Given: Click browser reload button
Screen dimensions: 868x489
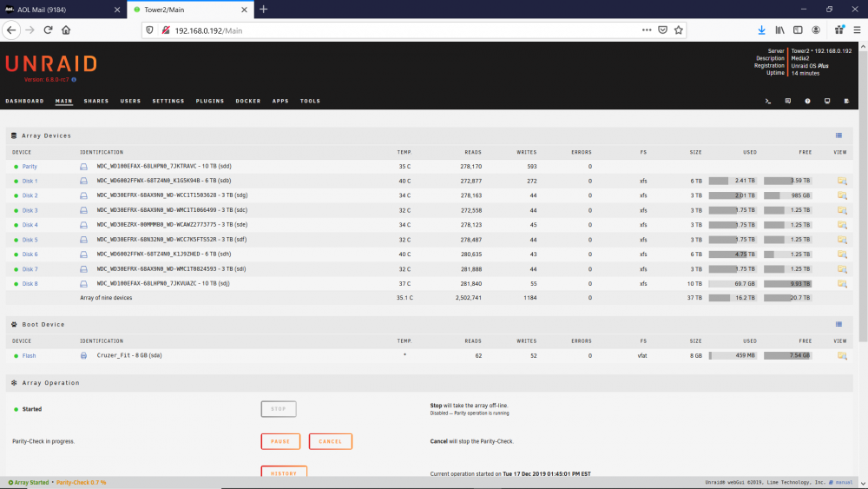Looking at the screenshot, I should (x=48, y=30).
